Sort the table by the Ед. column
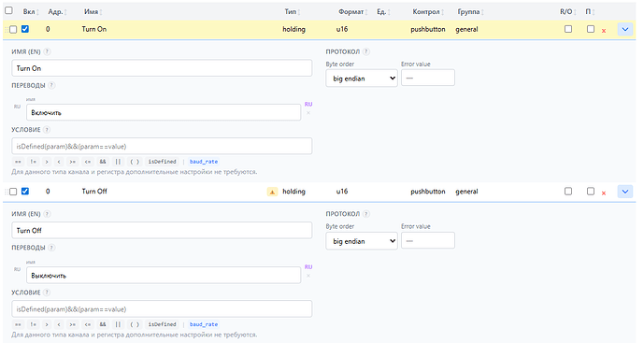Screen dimensions: 644x343 point(383,12)
